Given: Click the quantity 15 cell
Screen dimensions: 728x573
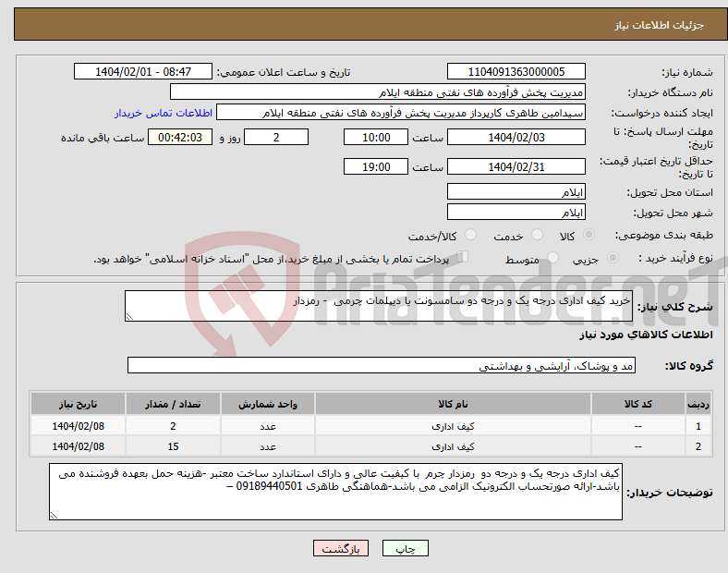Looking at the screenshot, I should [x=173, y=446].
